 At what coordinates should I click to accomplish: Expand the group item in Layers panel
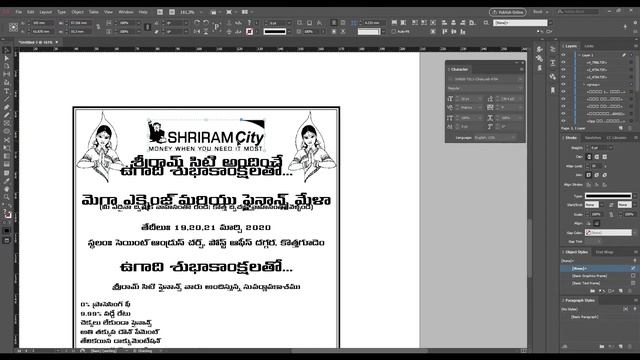584,84
